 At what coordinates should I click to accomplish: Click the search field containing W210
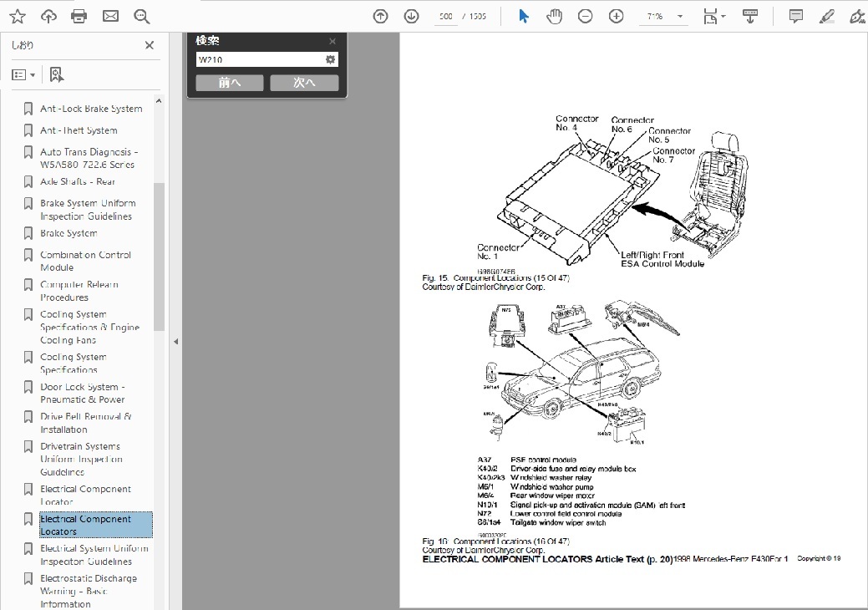point(259,60)
